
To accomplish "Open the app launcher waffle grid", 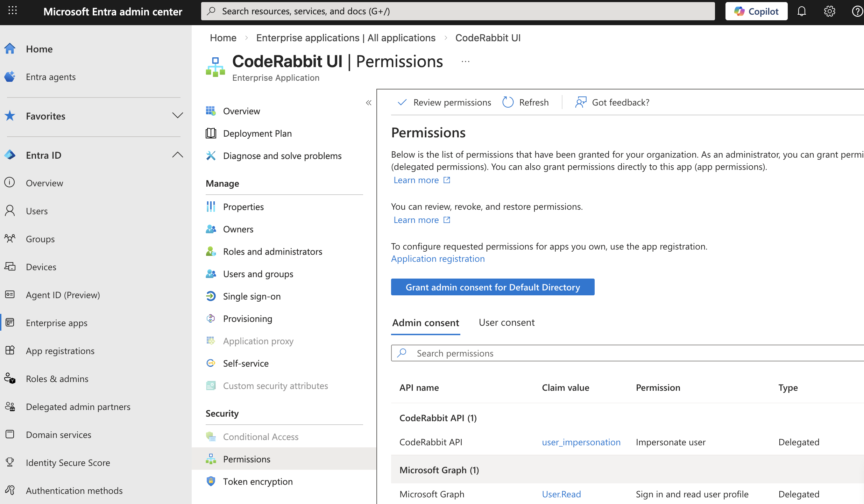I will (x=13, y=11).
